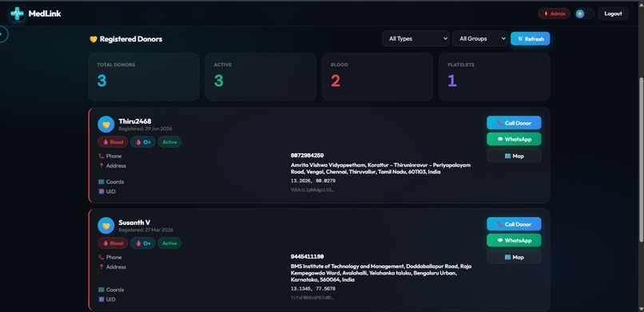Image resolution: width=644 pixels, height=312 pixels.
Task: Click the heart icon beside Registered Donors
Action: pos(93,39)
